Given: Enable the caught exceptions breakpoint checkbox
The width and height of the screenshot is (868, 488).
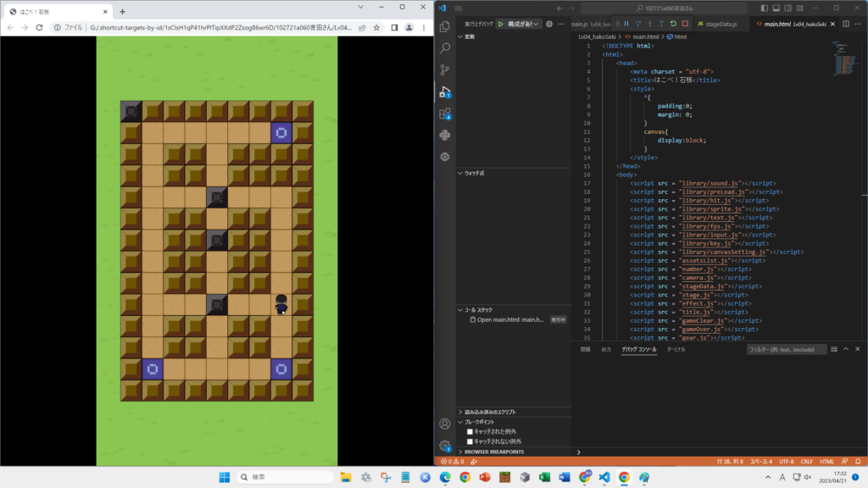Looking at the screenshot, I should (470, 431).
